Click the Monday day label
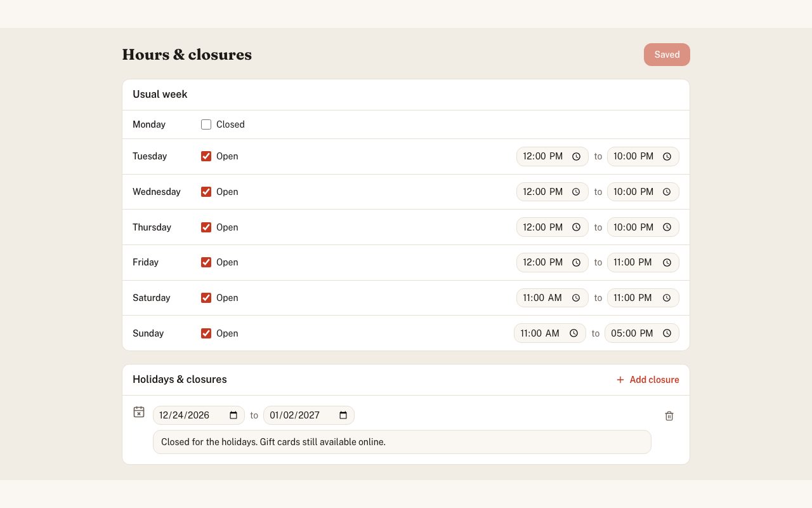 149,124
